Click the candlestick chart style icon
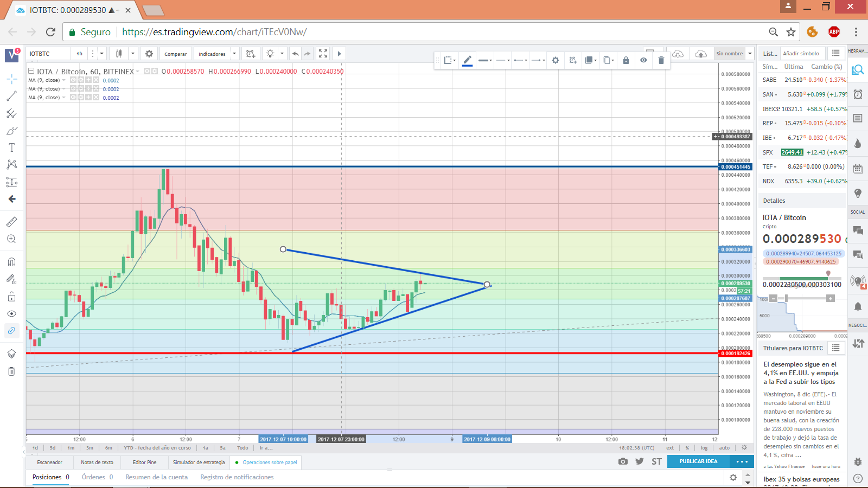 (x=119, y=54)
